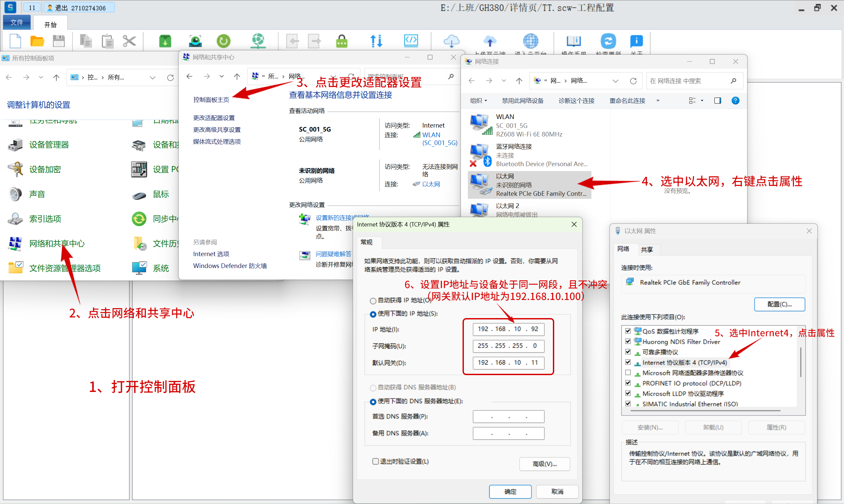Open the view options dropdown arrow
The height and width of the screenshot is (504, 844).
tap(702, 101)
